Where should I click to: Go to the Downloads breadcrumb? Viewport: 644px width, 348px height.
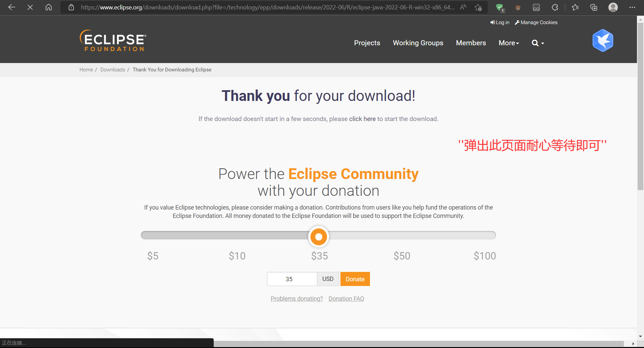[113, 70]
